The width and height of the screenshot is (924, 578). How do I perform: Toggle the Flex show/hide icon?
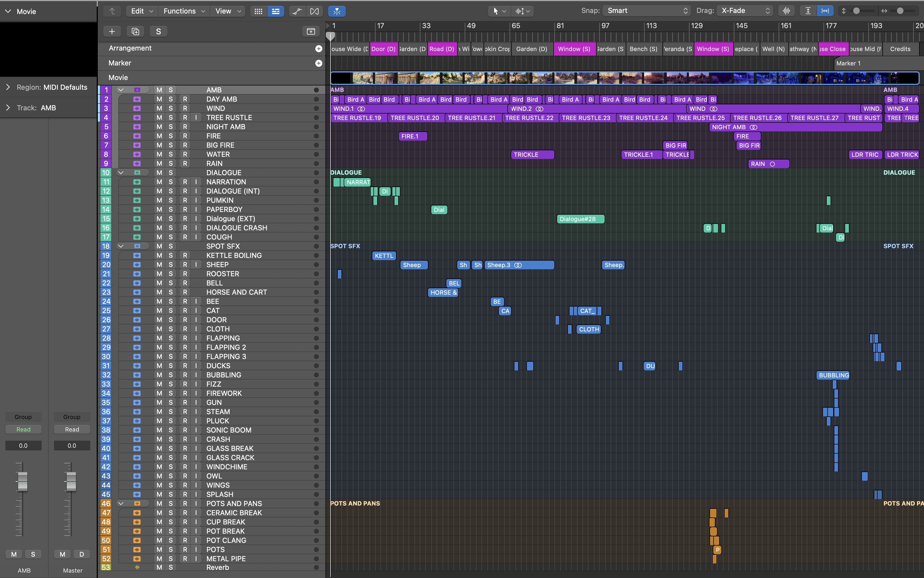click(x=314, y=11)
